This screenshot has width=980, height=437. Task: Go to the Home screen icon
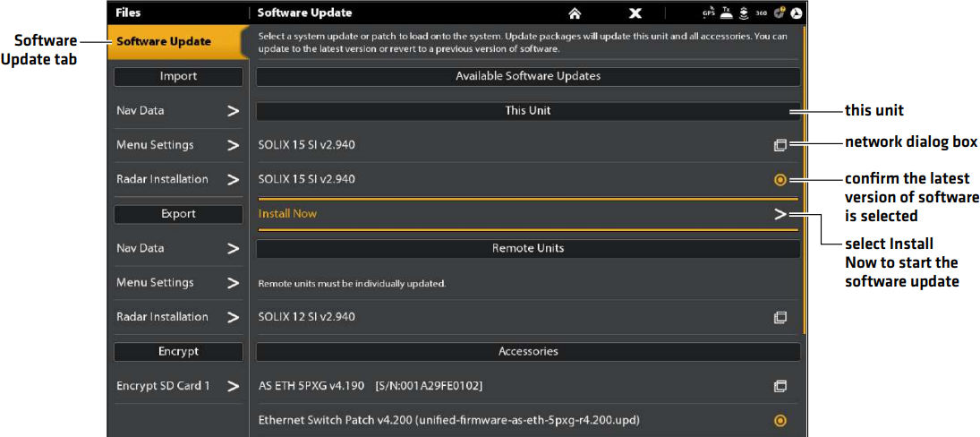575,13
